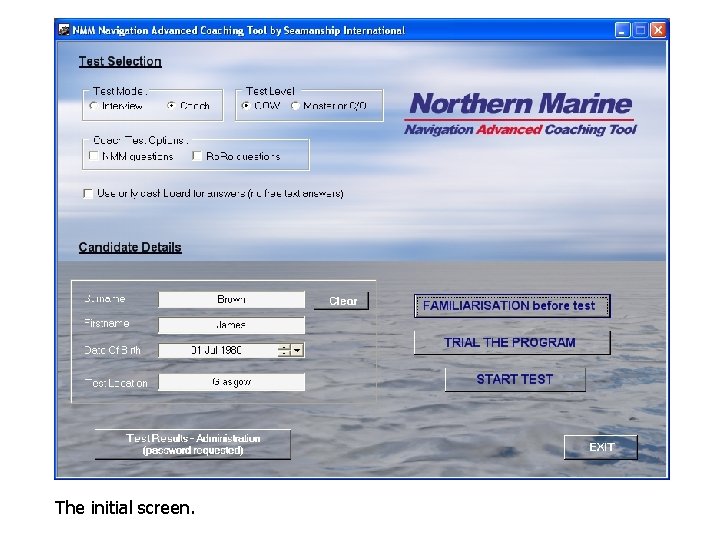Select the Coach test mode radio button

tap(171, 106)
